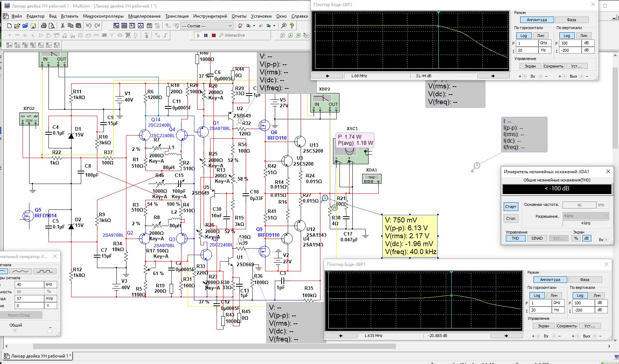Click the Run simulation play button

coord(198,35)
